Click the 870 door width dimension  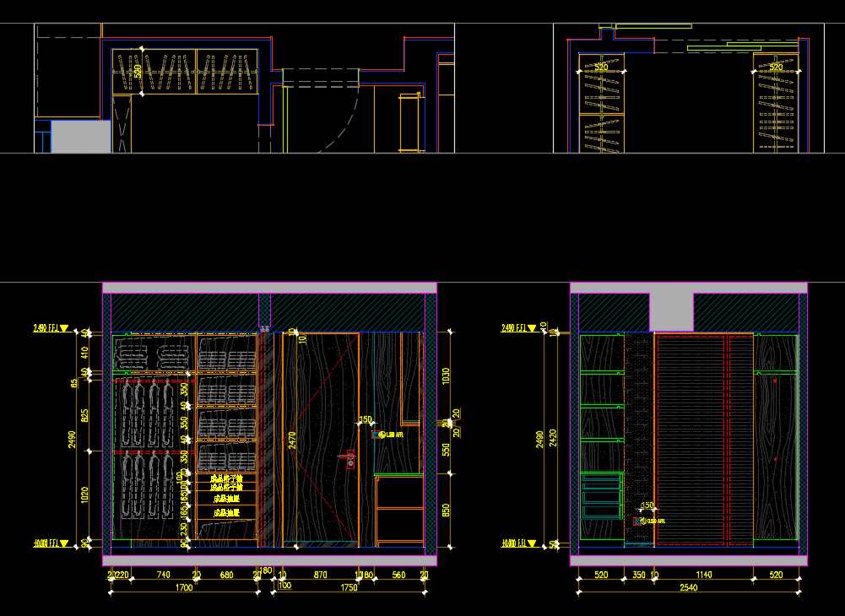tap(320, 575)
